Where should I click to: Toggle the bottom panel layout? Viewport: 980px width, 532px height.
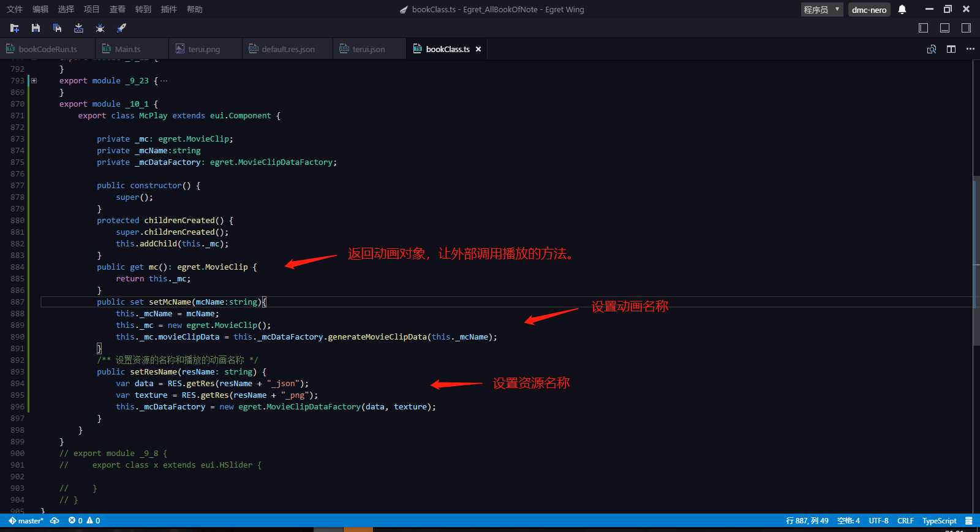click(944, 28)
